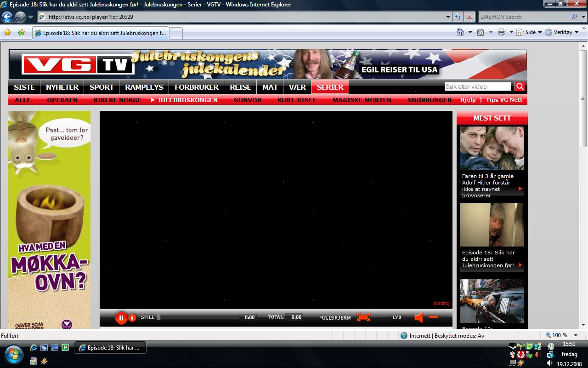Add to Favorites with the star-plus icon
Screen dimensions: 588x368
point(21,33)
